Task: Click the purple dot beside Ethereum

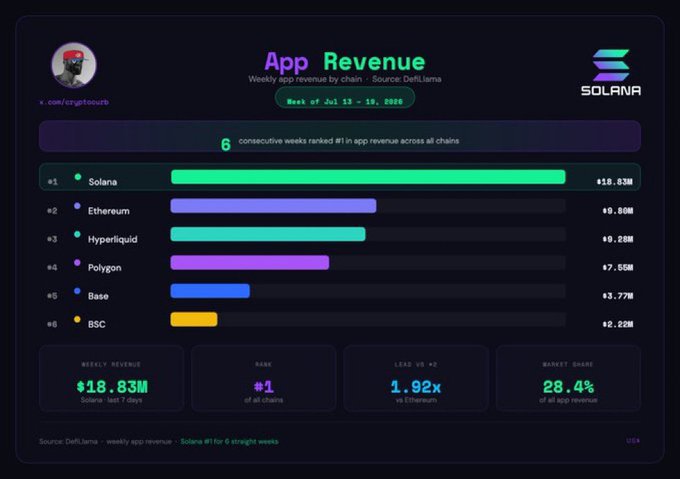Action: (77, 206)
